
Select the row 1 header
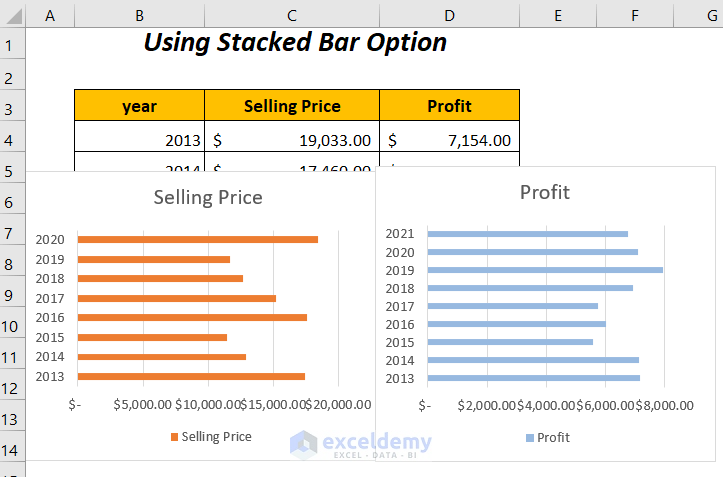(12, 45)
